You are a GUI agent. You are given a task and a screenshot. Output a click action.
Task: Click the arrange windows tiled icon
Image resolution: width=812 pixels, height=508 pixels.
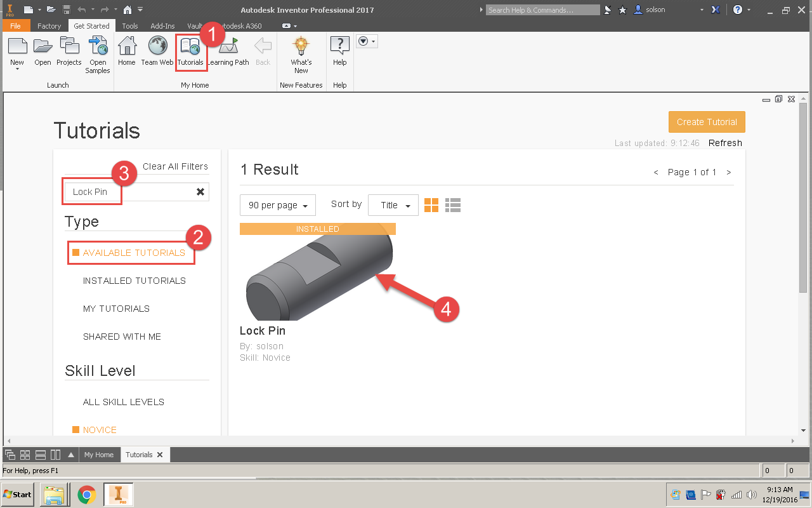coord(25,455)
